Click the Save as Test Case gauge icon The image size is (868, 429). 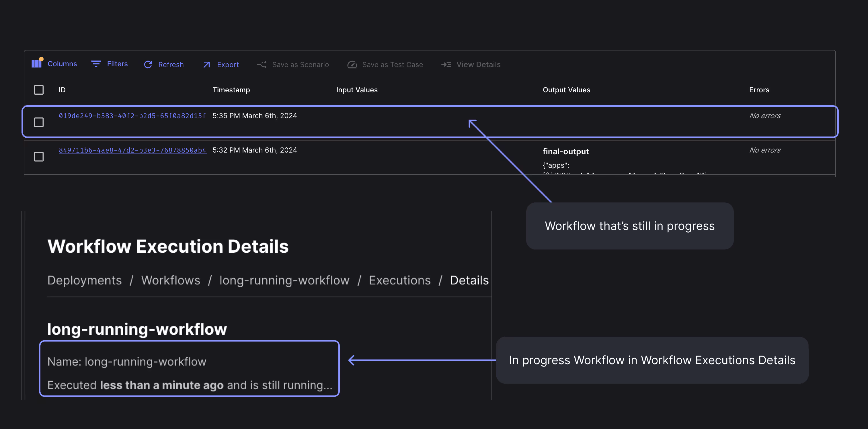tap(352, 65)
